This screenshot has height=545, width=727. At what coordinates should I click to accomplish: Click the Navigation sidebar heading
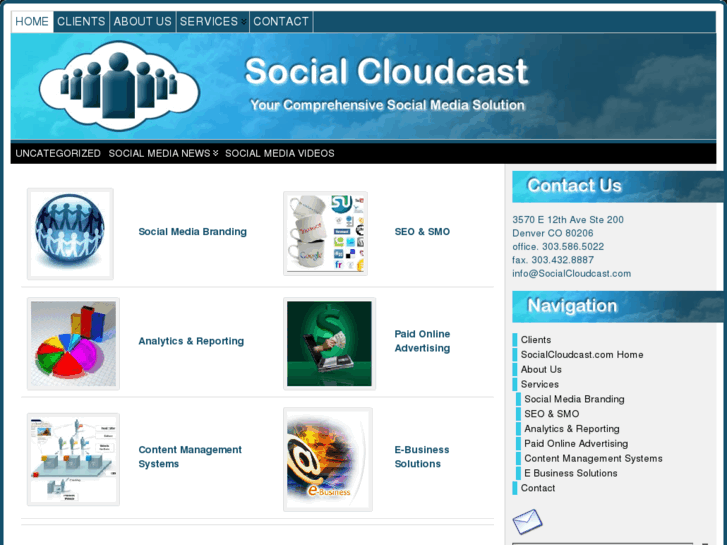572,306
